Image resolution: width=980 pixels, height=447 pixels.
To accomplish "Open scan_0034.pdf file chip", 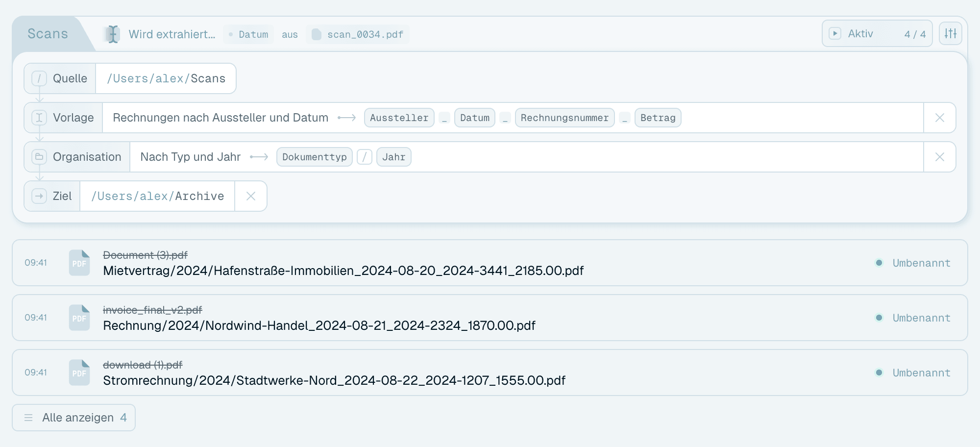I will click(358, 34).
